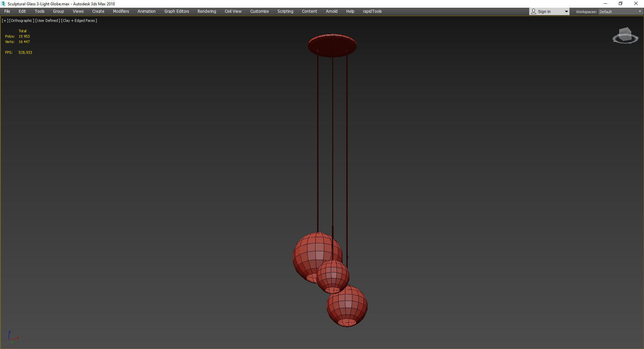Click the Polys count 15 953 text
The height and width of the screenshot is (349, 644).
pos(24,36)
